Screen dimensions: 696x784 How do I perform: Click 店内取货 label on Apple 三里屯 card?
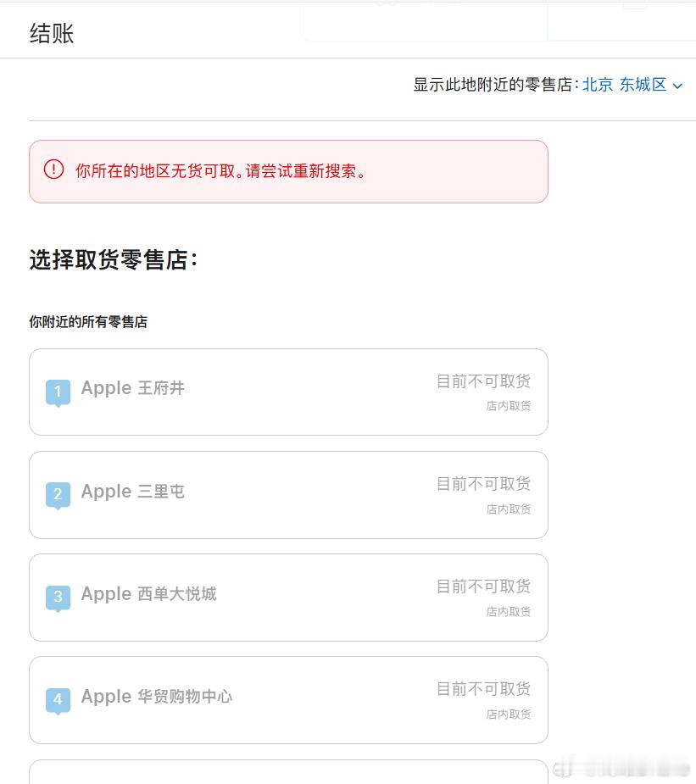509,509
